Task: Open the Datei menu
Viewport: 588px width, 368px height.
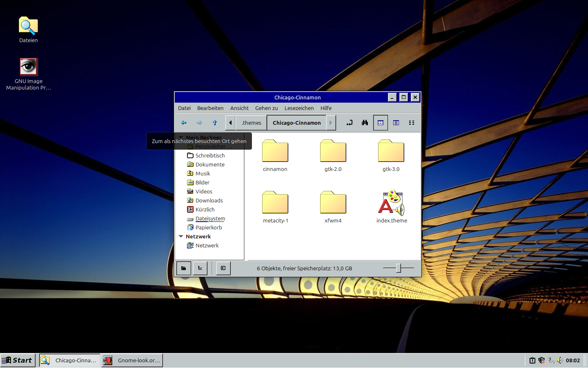Action: (184, 108)
